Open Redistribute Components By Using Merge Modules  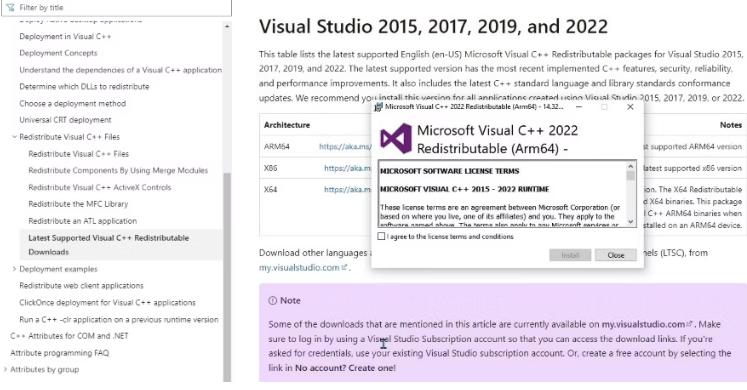(118, 170)
